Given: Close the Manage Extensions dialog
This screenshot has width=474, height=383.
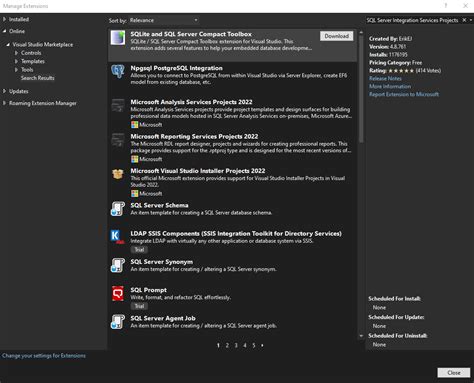Looking at the screenshot, I should 454,373.
